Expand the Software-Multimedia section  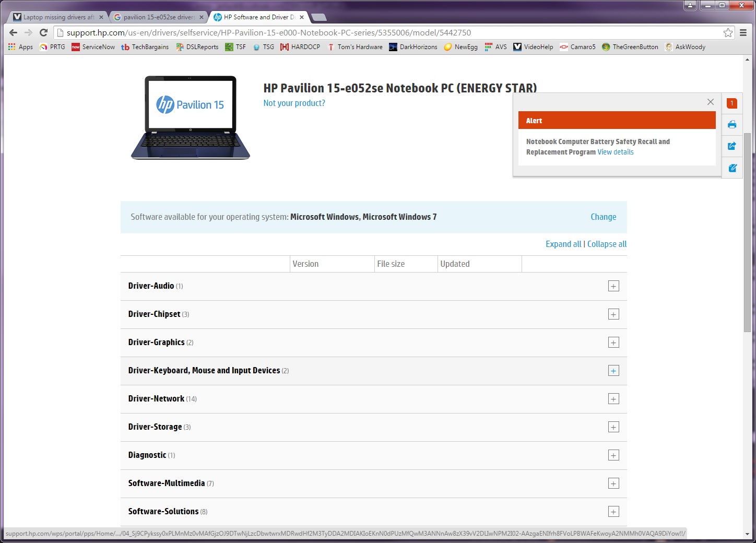(613, 483)
